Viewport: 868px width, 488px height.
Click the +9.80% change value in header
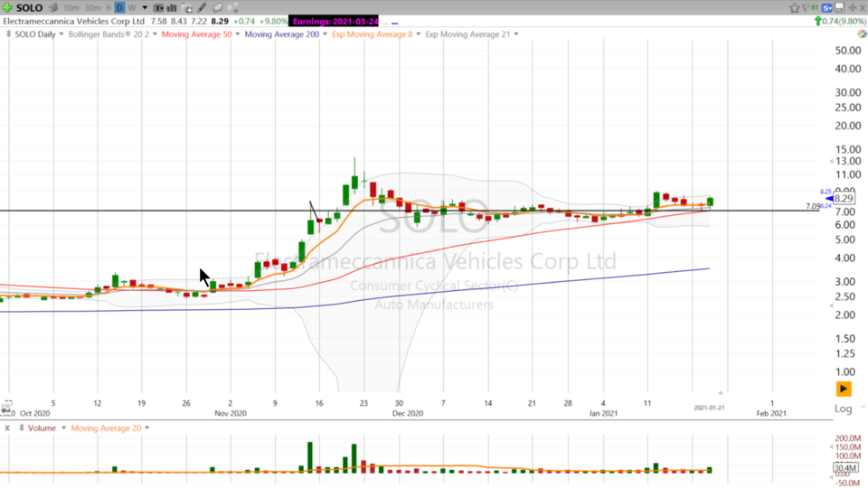(x=272, y=21)
